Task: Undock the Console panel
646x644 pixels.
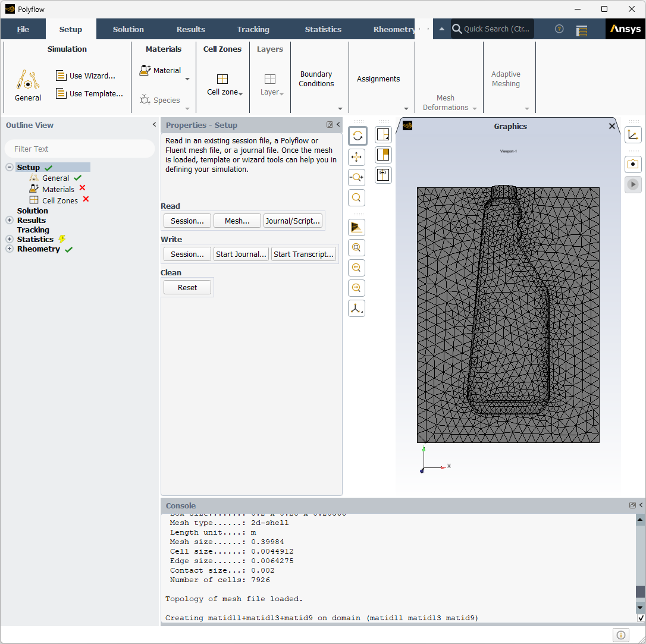Action: (632, 505)
